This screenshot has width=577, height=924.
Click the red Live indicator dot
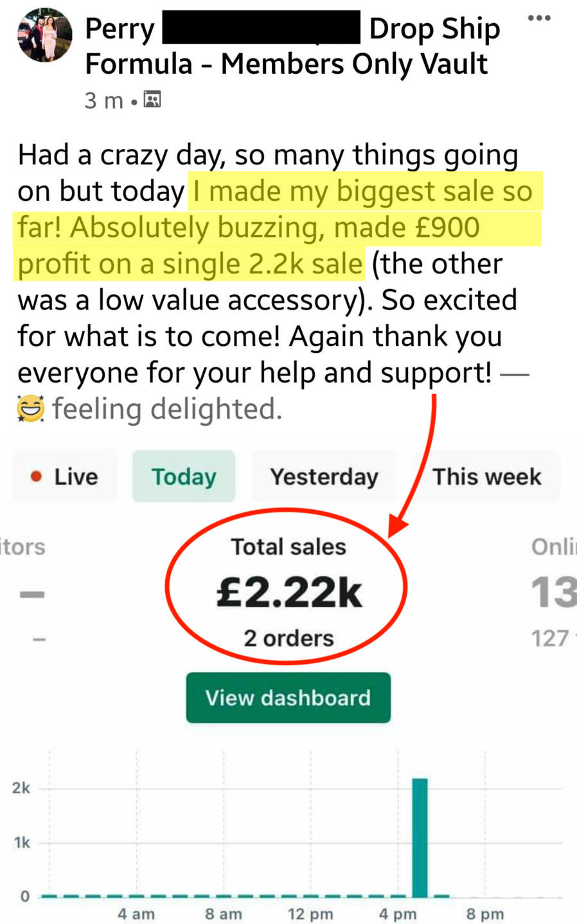37,476
